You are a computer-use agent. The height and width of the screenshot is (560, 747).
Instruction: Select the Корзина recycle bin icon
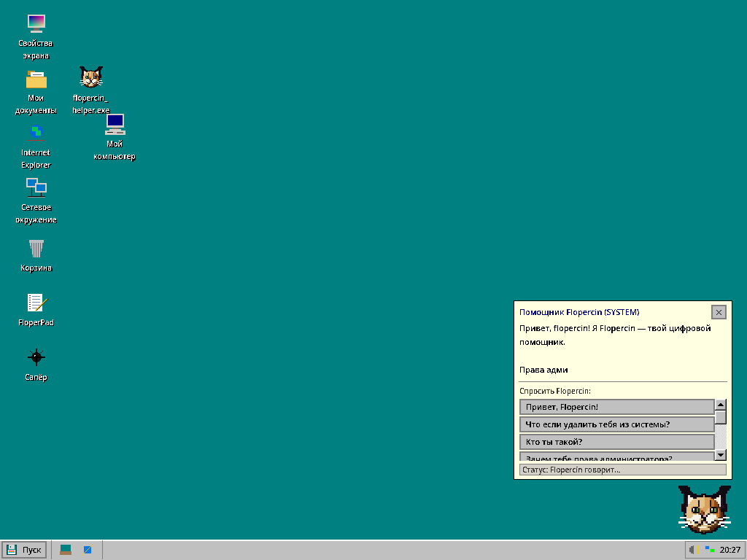(36, 256)
